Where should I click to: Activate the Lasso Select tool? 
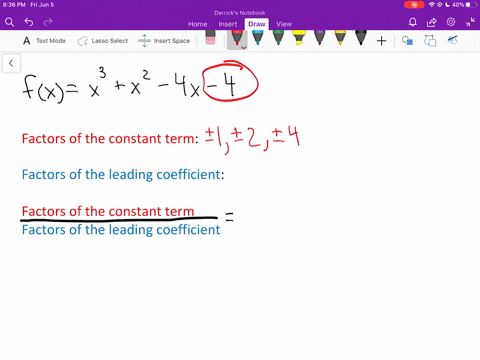click(x=103, y=41)
